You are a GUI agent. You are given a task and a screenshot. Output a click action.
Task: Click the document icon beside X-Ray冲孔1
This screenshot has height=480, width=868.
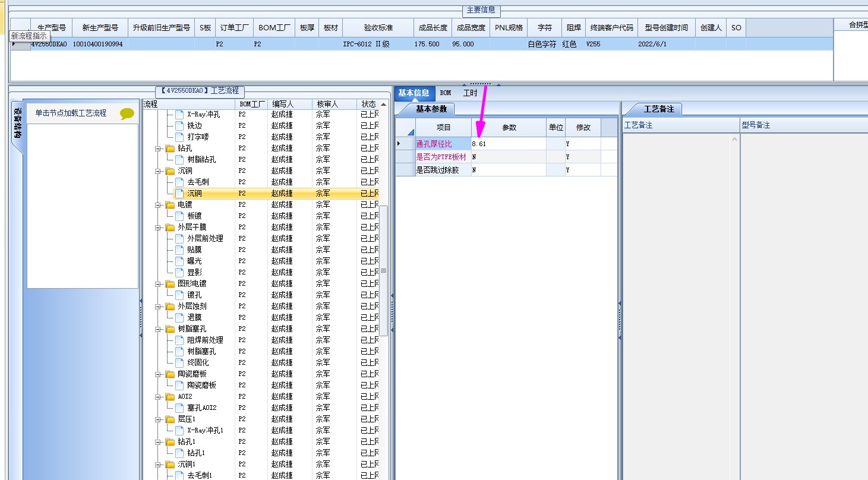pyautogui.click(x=179, y=430)
